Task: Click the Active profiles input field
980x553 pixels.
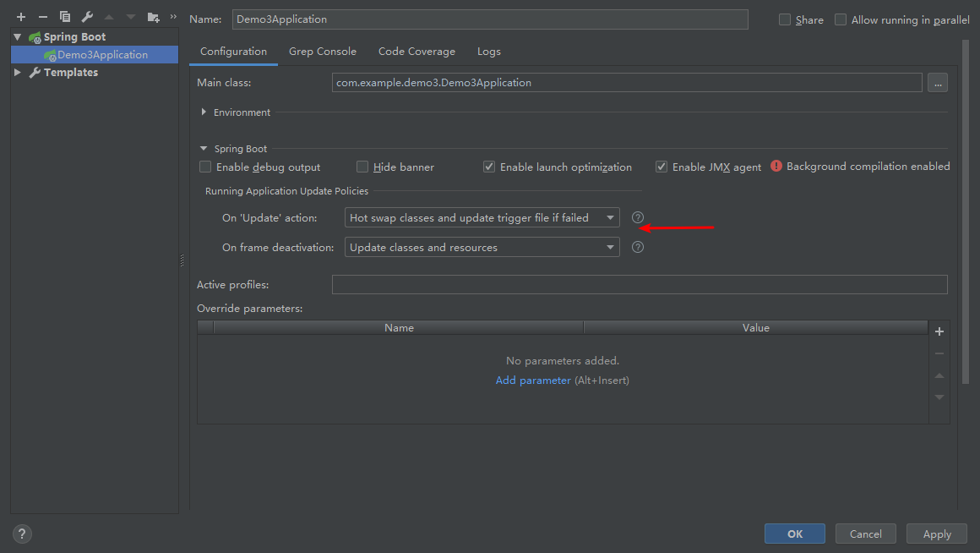Action: click(639, 285)
